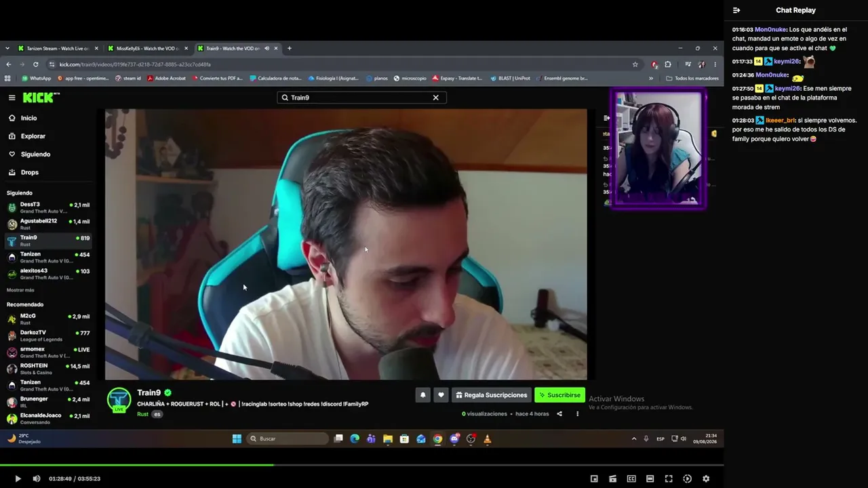Screen dimensions: 868x488
Task: Open ROSHTEIN recommended channel
Action: [x=47, y=369]
